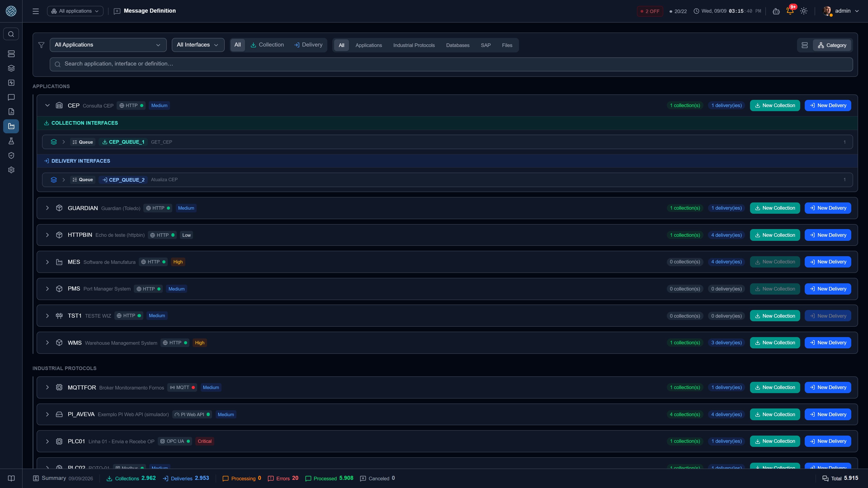Open the document report sidebar icon
The height and width of the screenshot is (488, 868).
click(x=11, y=112)
